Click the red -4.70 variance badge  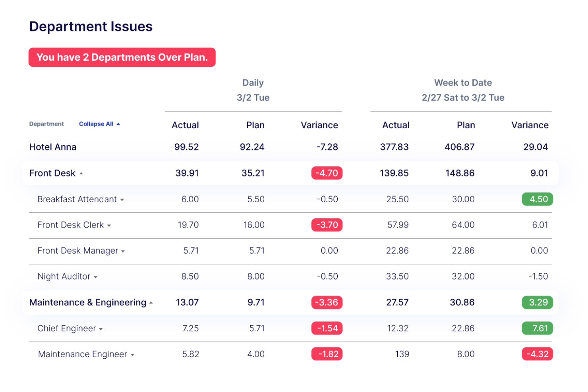[x=327, y=173]
